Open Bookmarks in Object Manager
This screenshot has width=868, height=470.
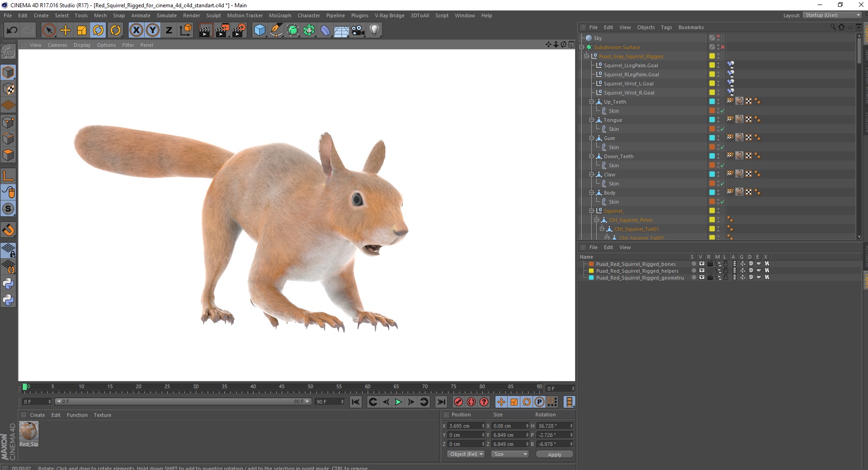point(691,27)
